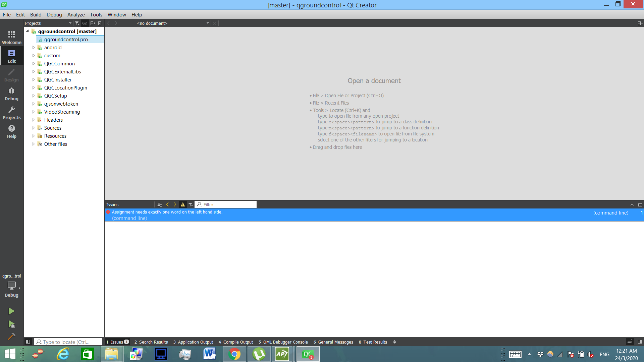Maximize the Issues output pane
Screen dimensions: 644x362
click(x=640, y=204)
